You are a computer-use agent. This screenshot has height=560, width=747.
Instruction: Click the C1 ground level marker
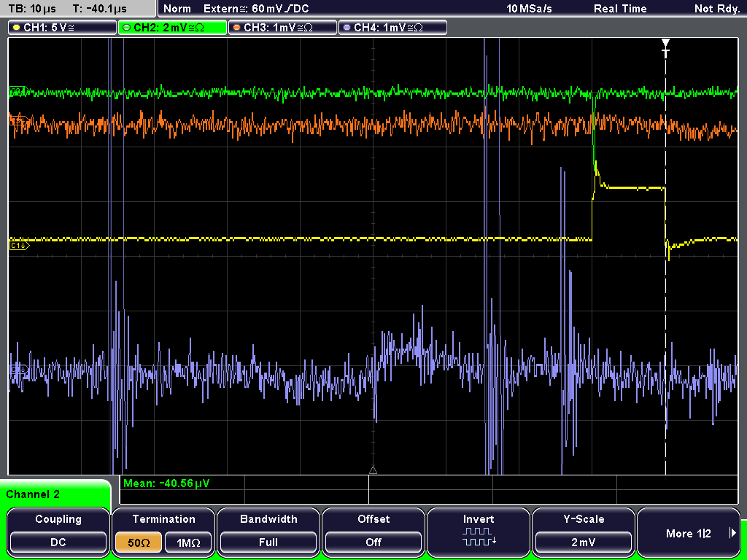[19, 245]
